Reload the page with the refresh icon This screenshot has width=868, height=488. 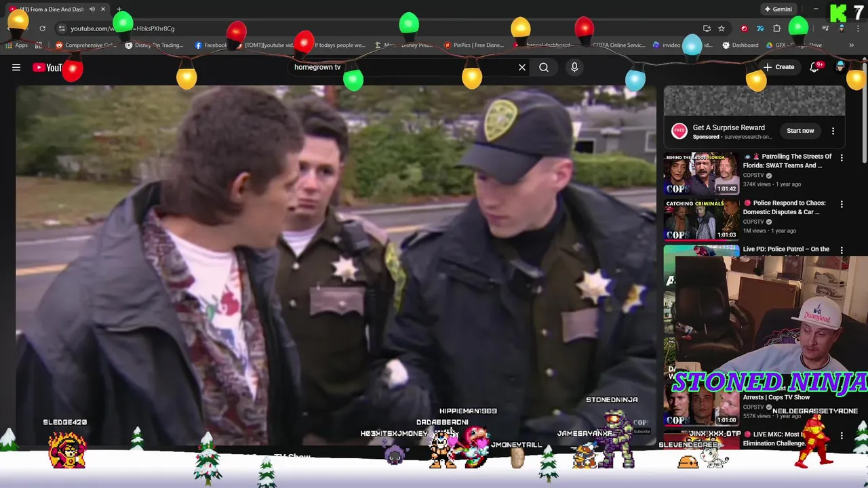[x=42, y=28]
